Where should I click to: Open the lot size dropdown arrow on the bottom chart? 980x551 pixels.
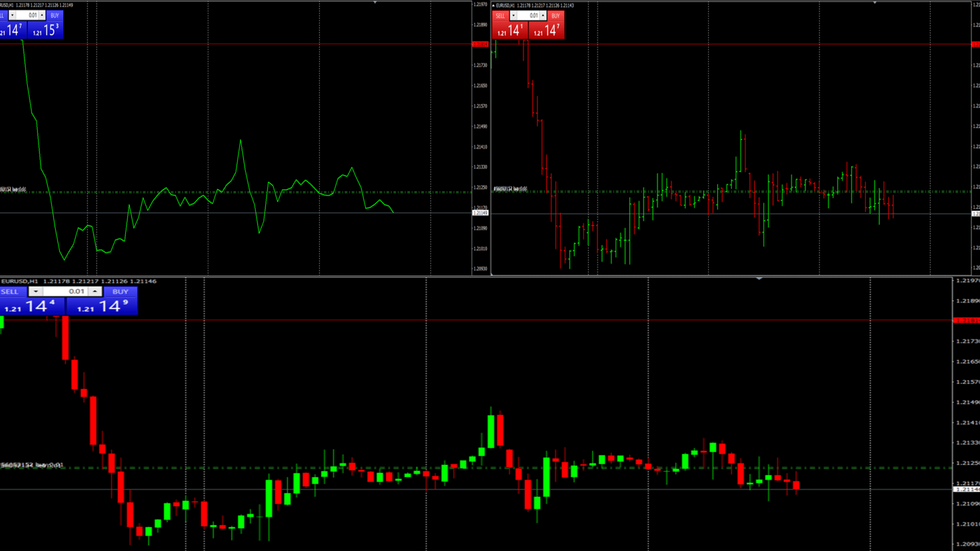click(x=36, y=291)
